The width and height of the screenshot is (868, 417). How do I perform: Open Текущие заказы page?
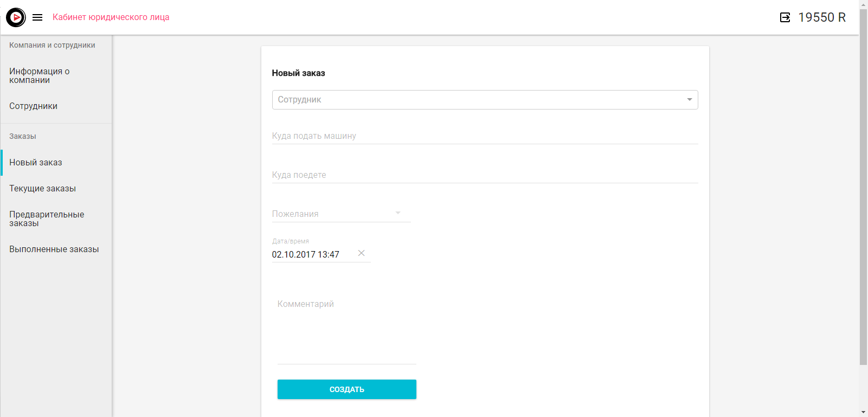[x=42, y=189]
